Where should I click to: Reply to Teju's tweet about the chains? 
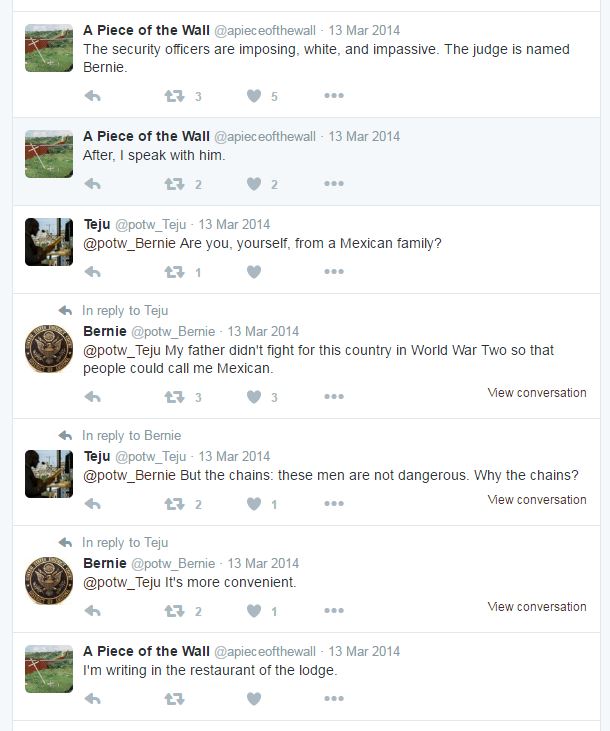pyautogui.click(x=93, y=504)
